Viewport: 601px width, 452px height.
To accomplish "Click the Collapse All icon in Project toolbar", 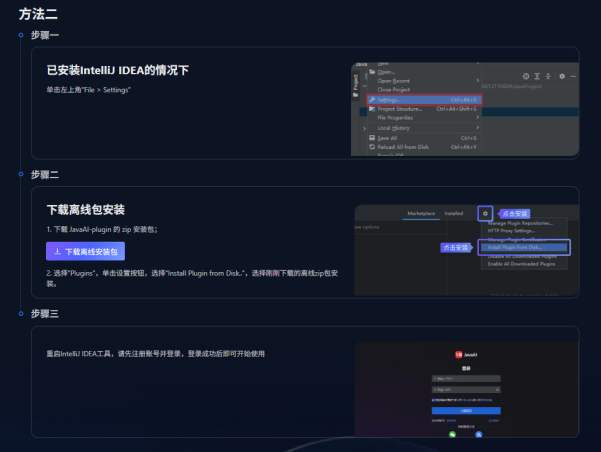I will coord(548,76).
